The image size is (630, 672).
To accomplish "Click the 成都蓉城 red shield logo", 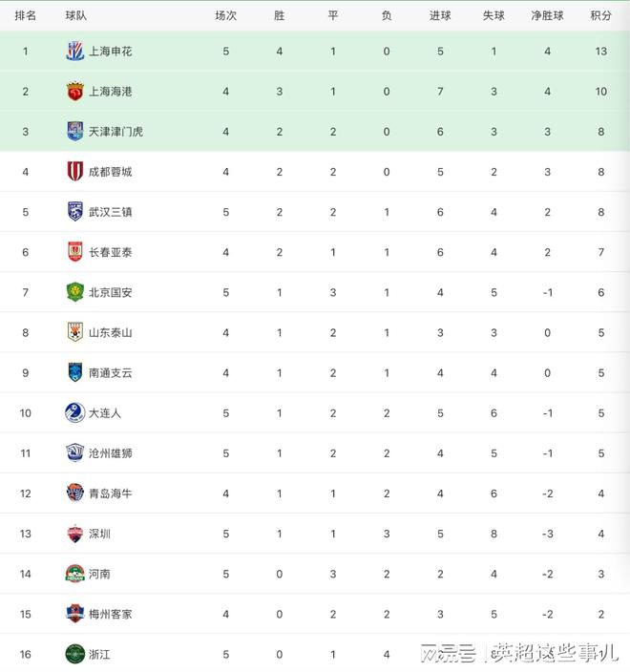I will [x=75, y=172].
